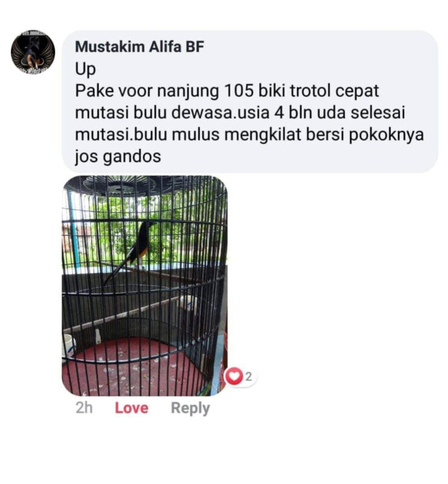The width and height of the screenshot is (448, 484).
Task: Click the Mustakim Alifa BF name link
Action: (x=139, y=47)
